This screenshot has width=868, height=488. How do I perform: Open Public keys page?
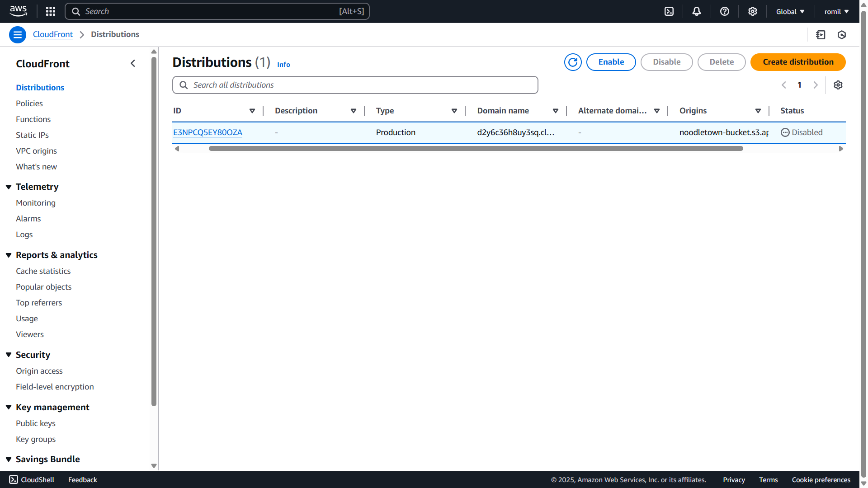[x=36, y=423]
